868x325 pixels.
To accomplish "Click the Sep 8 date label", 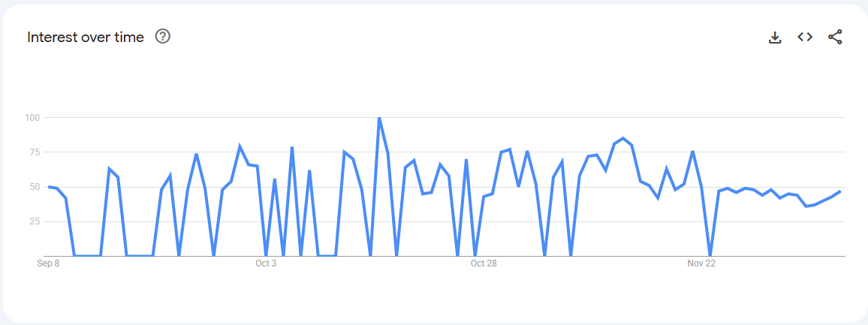I will pyautogui.click(x=48, y=263).
